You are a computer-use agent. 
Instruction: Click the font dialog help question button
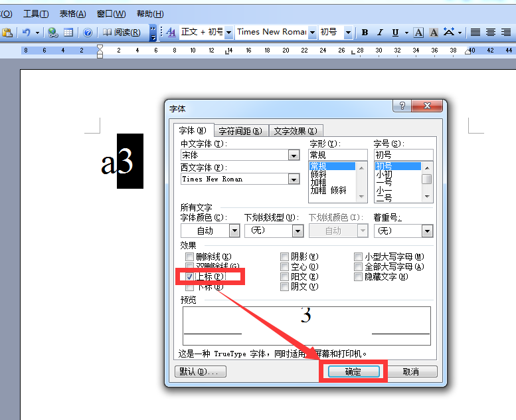coord(402,106)
